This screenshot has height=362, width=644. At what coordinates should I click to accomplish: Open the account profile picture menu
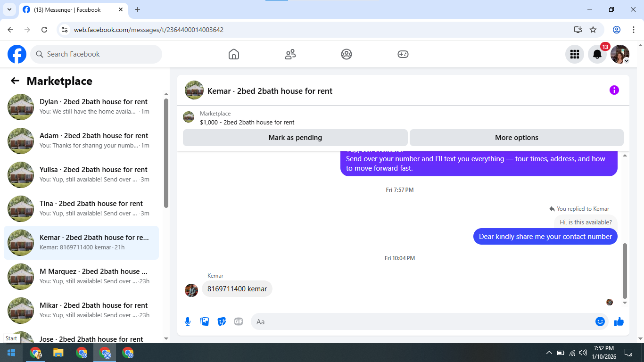tap(620, 54)
